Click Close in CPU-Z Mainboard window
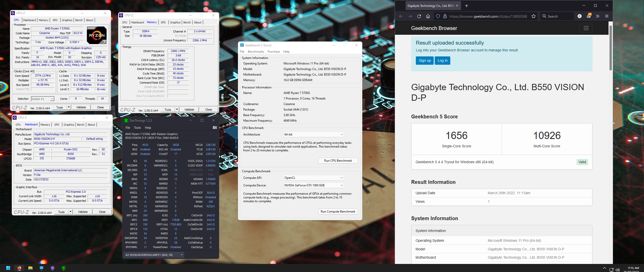 102,212
